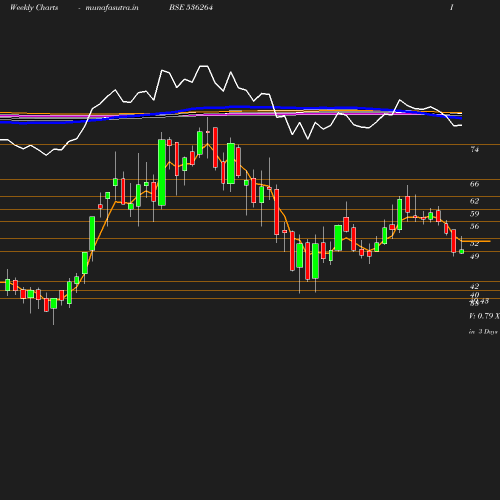Image resolution: width=500 pixels, height=500 pixels.
Task: Click the munafasutra.in label
Action: pyautogui.click(x=112, y=8)
